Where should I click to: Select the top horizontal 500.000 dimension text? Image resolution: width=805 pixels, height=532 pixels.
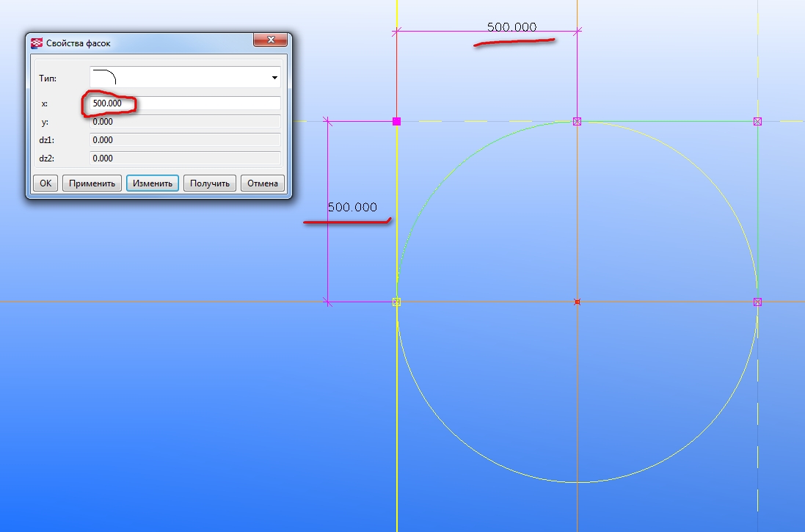pyautogui.click(x=511, y=27)
